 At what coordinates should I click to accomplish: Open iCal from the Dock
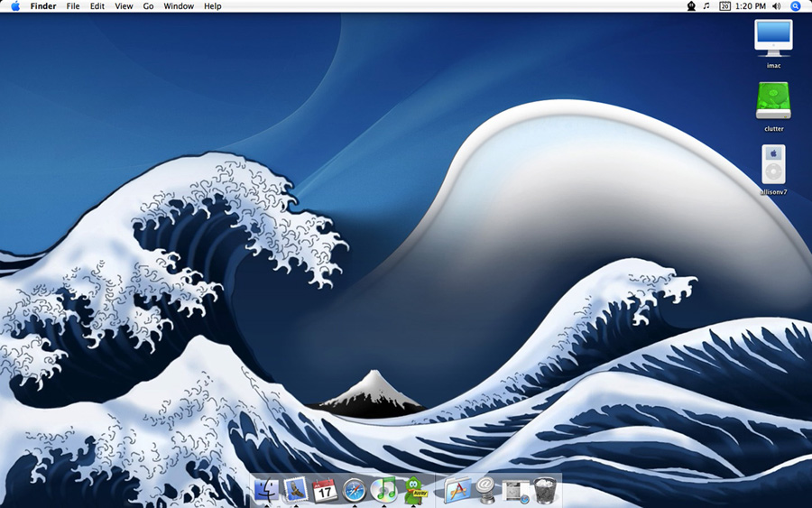click(325, 490)
